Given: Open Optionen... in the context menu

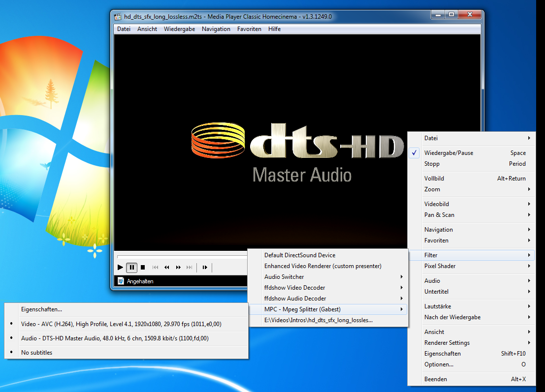Looking at the screenshot, I should 472,364.
